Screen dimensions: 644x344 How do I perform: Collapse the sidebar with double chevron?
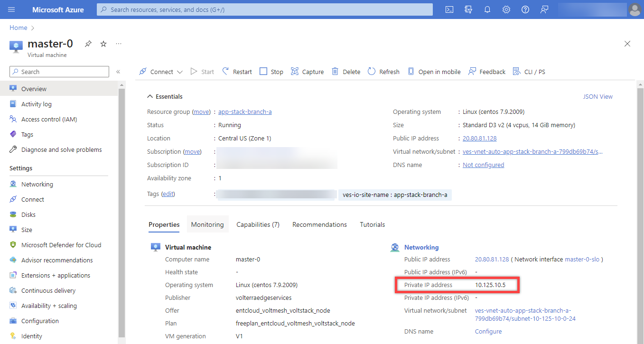coord(118,72)
